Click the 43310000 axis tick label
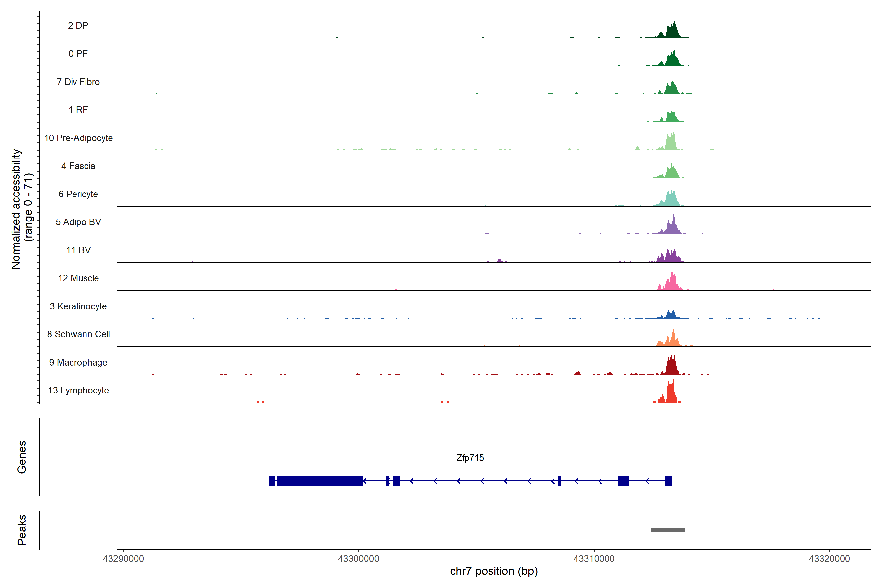Image resolution: width=882 pixels, height=588 pixels. [x=594, y=559]
